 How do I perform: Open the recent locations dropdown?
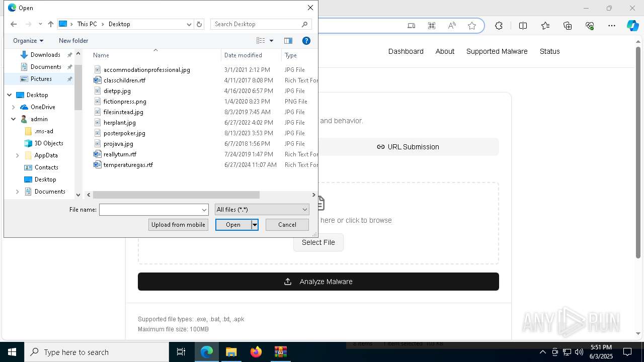[40, 24]
